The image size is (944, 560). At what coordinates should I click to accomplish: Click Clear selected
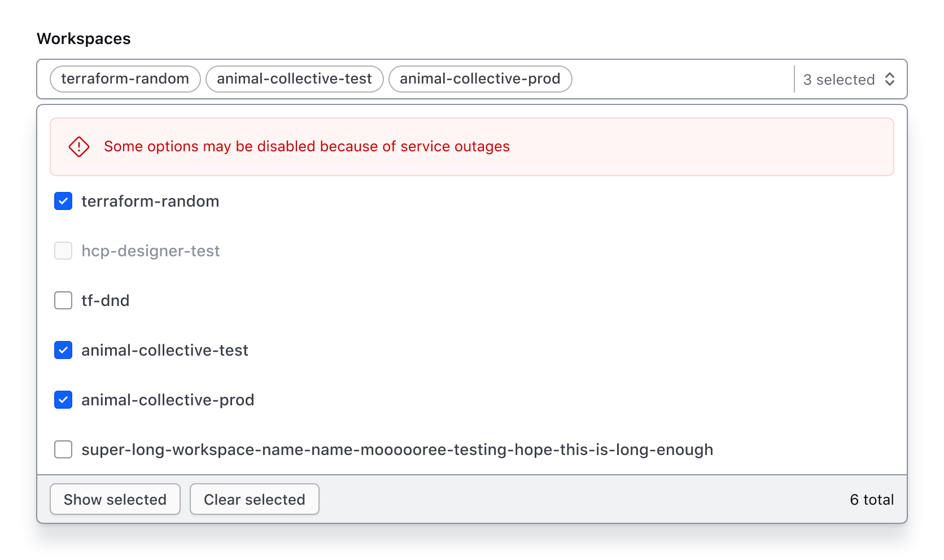pyautogui.click(x=254, y=499)
